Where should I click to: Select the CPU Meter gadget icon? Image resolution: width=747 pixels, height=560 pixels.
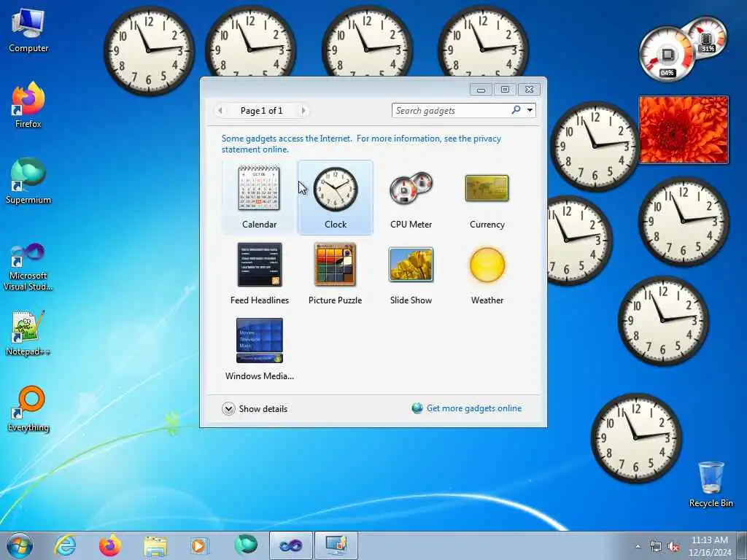pos(411,189)
